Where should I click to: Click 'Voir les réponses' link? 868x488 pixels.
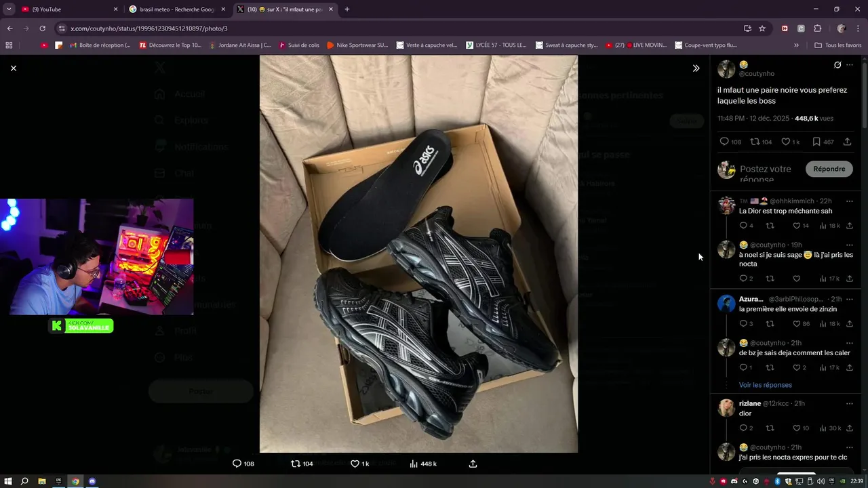click(765, 385)
